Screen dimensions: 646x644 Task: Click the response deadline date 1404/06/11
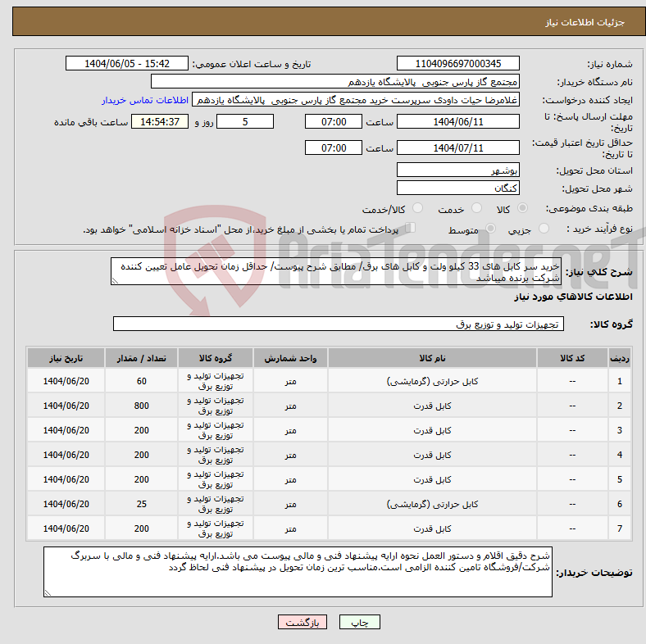[457, 121]
